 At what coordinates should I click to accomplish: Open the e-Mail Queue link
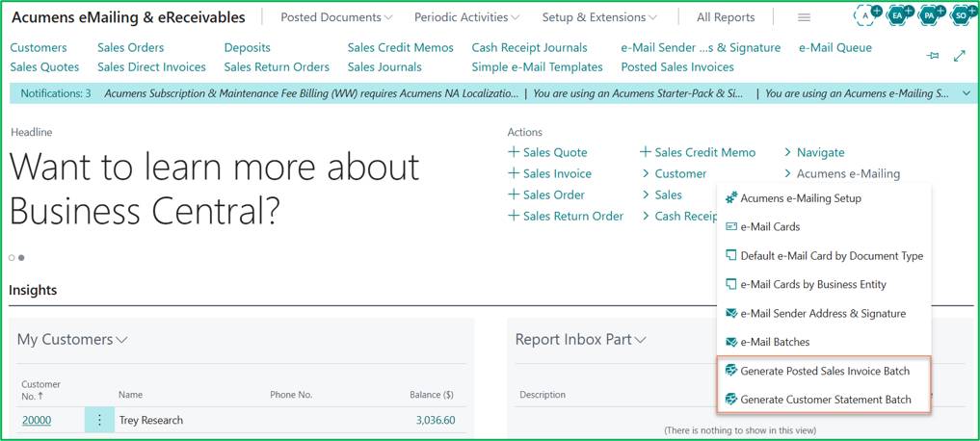(x=835, y=47)
